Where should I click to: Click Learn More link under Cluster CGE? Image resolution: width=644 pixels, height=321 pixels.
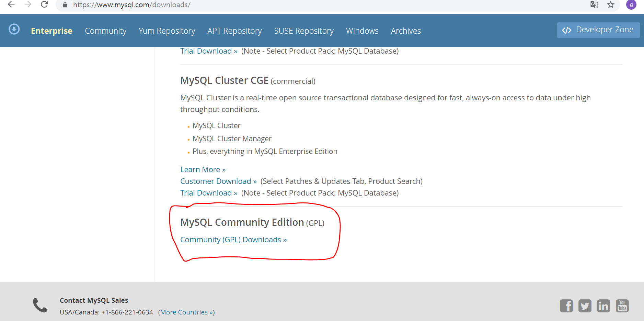(203, 169)
